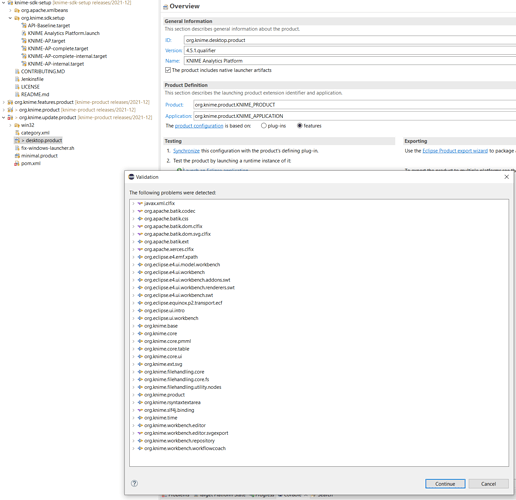Click the category.xml file icon
This screenshot has width=516, height=500.
tap(17, 133)
